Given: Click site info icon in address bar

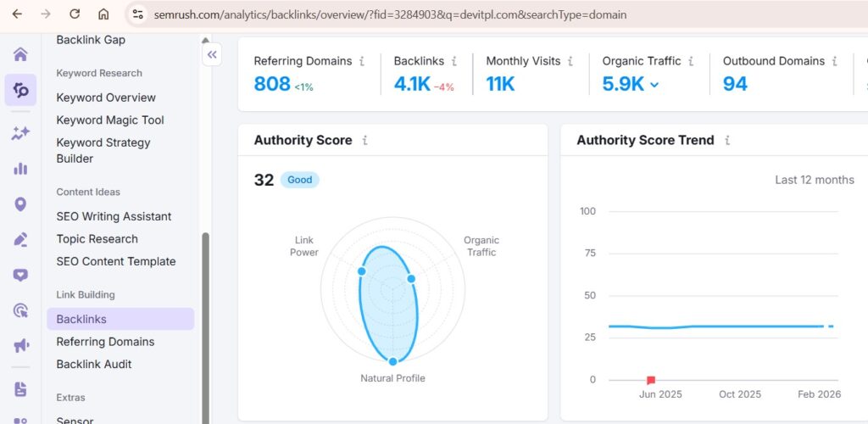Looking at the screenshot, I should pyautogui.click(x=138, y=14).
